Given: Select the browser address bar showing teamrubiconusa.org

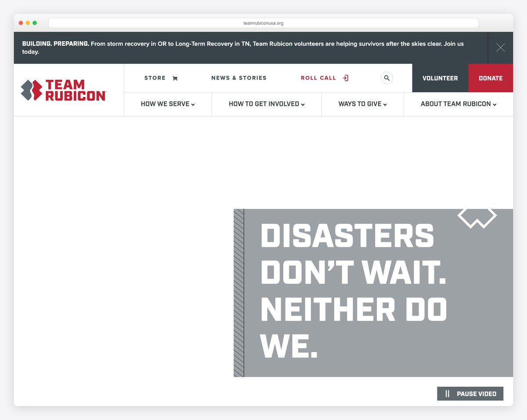Looking at the screenshot, I should [x=263, y=22].
